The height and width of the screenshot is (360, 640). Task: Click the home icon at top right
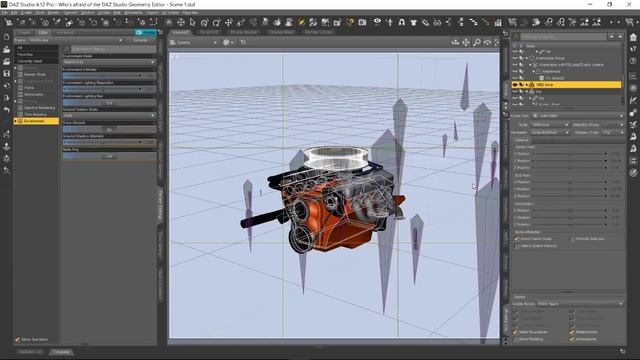coord(633,37)
